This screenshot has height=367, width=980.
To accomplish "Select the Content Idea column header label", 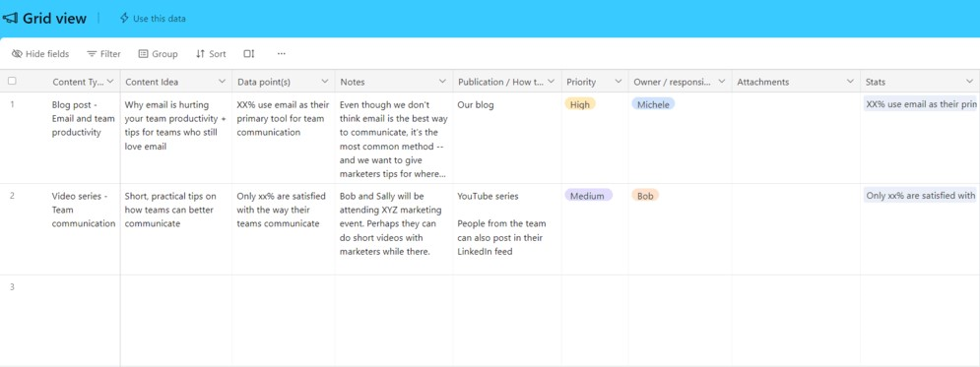I will click(x=152, y=82).
